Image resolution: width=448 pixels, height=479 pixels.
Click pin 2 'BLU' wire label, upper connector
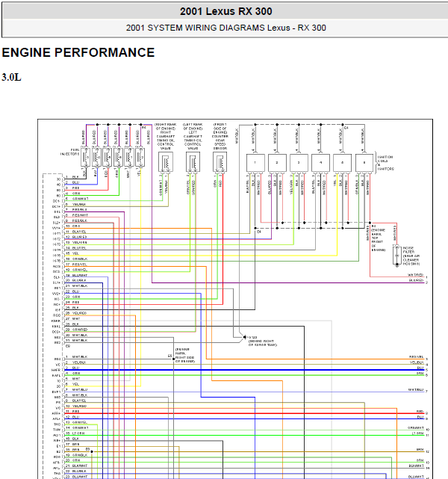tap(75, 182)
